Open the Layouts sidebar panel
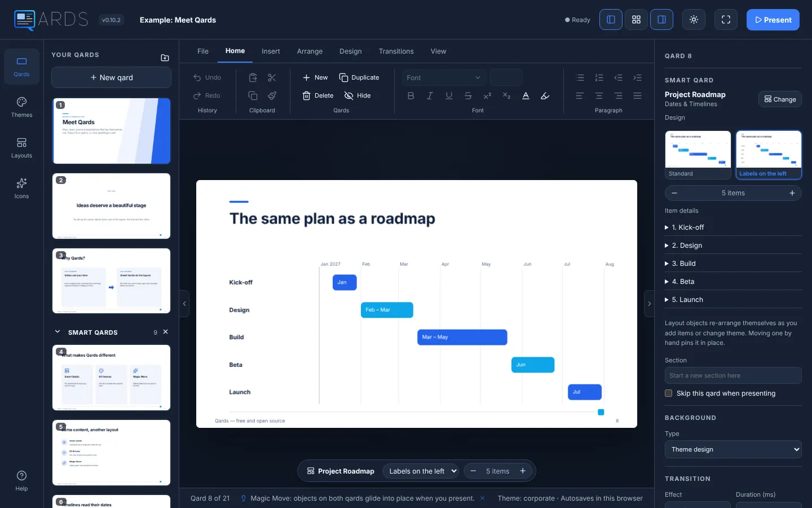 pyautogui.click(x=21, y=148)
